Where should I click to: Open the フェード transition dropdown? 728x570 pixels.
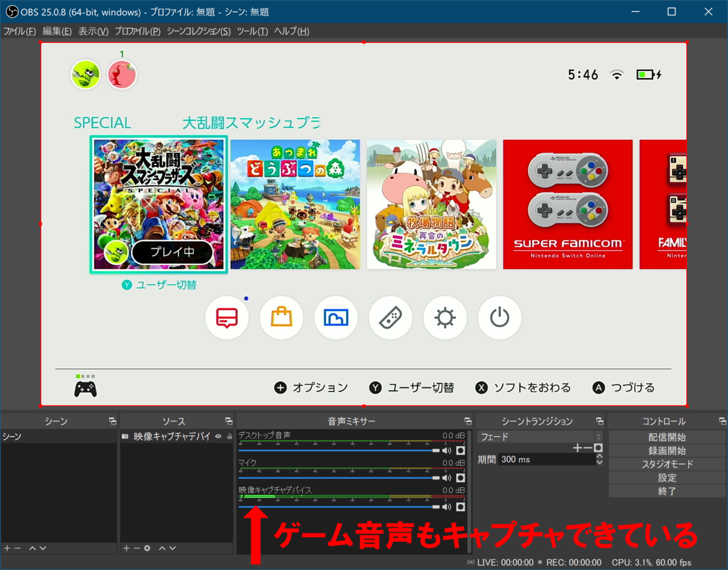[539, 436]
